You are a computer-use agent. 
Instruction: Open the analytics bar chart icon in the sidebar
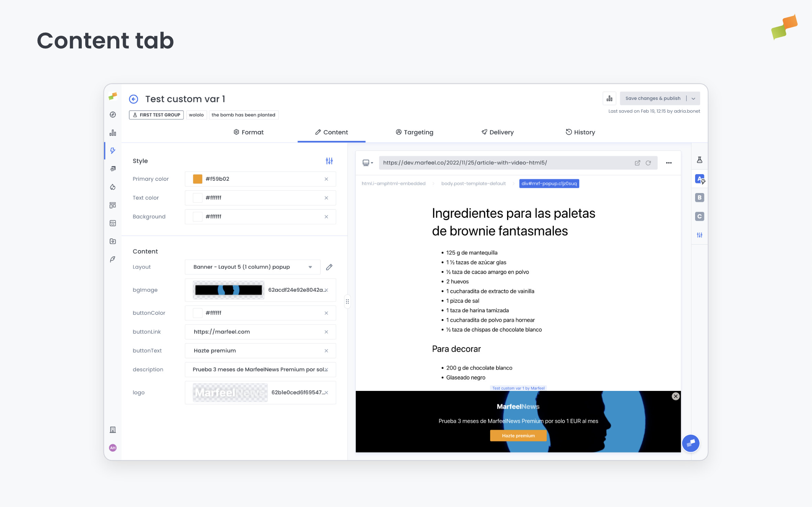(x=112, y=133)
